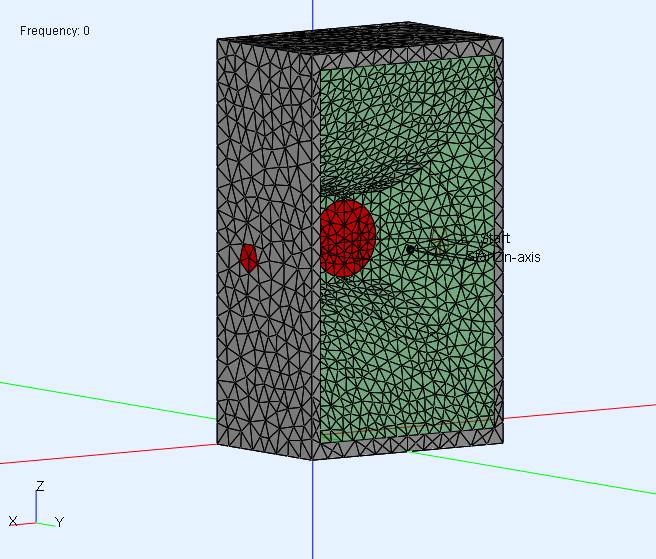
Task: Click the "Start" annotation label
Action: tap(496, 238)
